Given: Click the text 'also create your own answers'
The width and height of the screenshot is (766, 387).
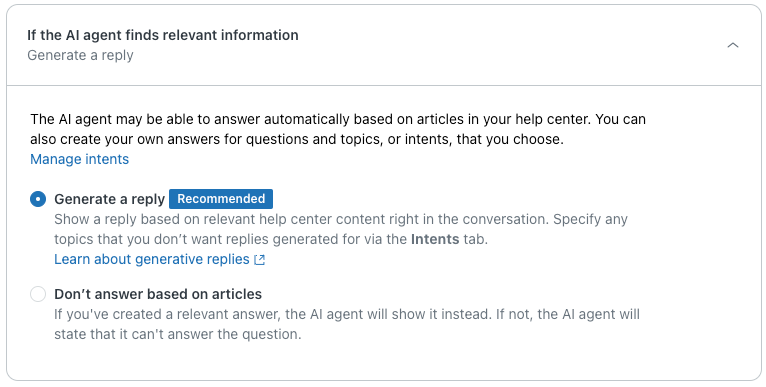Looking at the screenshot, I should click(126, 139).
